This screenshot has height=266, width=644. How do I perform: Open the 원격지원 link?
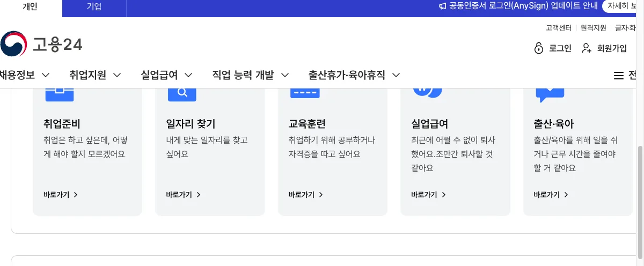(x=594, y=28)
